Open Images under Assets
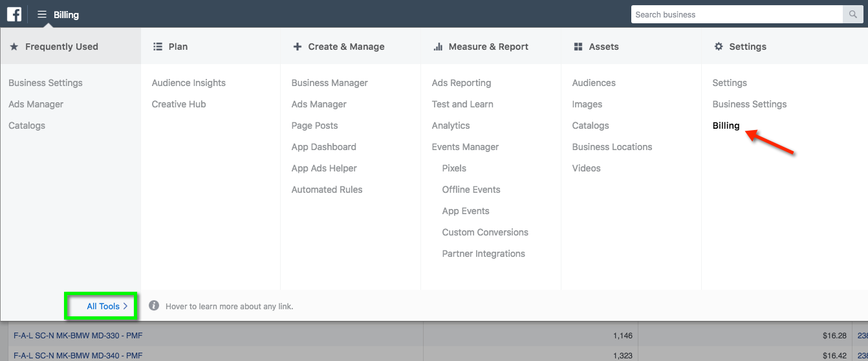This screenshot has height=361, width=868. pyautogui.click(x=587, y=104)
